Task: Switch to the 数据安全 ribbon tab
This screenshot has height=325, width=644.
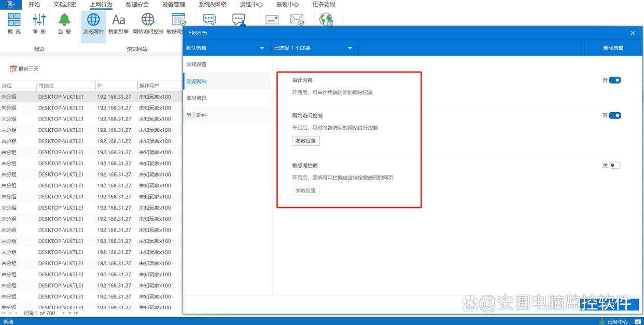Action: coord(137,4)
